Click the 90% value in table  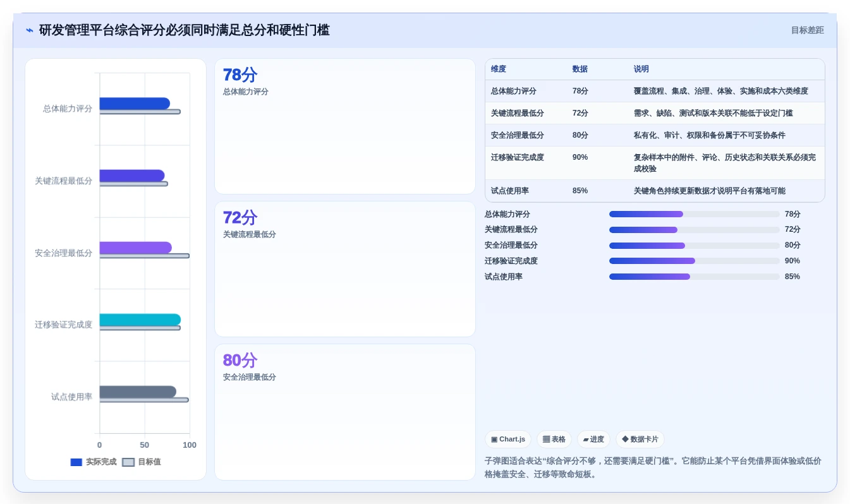(x=580, y=157)
